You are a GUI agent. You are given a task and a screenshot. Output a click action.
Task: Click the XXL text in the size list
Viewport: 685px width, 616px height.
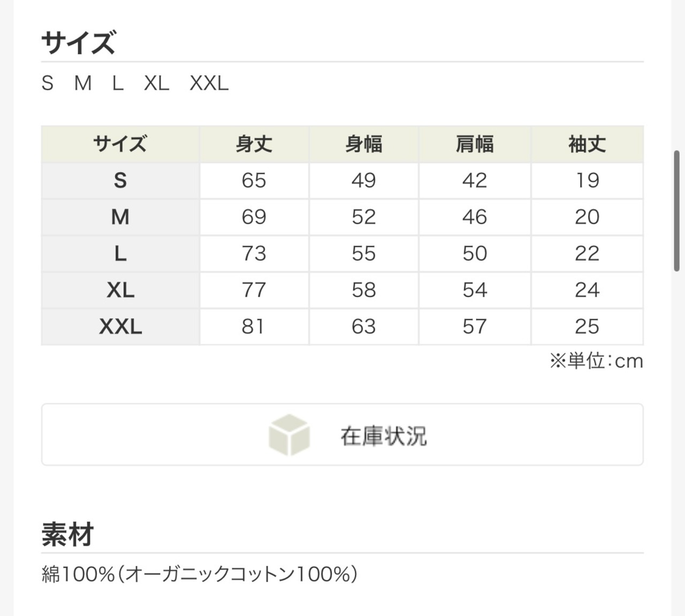[209, 83]
